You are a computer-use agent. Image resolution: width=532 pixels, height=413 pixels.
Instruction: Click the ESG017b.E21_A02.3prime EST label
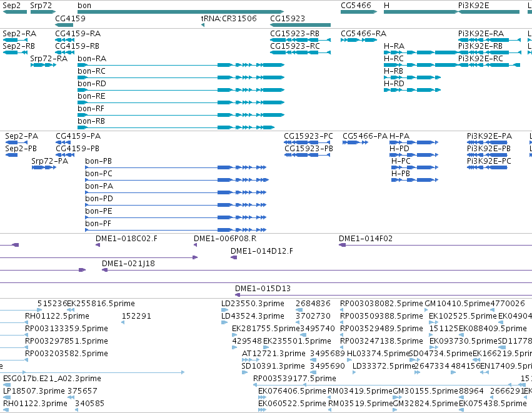[x=52, y=379]
